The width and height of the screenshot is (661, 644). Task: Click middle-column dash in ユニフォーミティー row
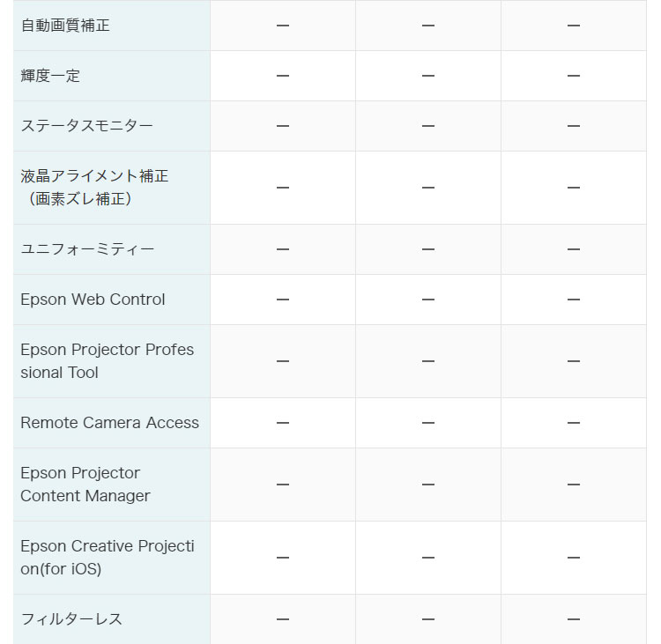click(428, 249)
